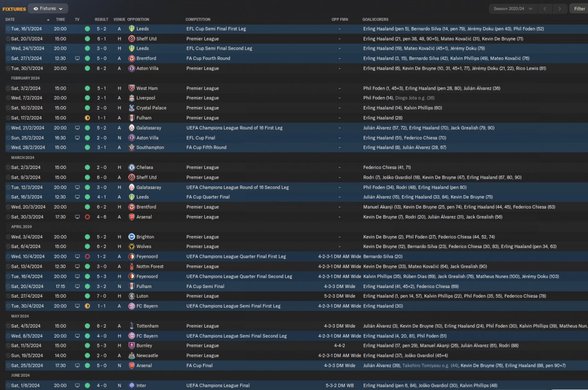
Task: Click the Sheff Utd badge on the 20/1/2024 fixture
Action: (x=132, y=39)
